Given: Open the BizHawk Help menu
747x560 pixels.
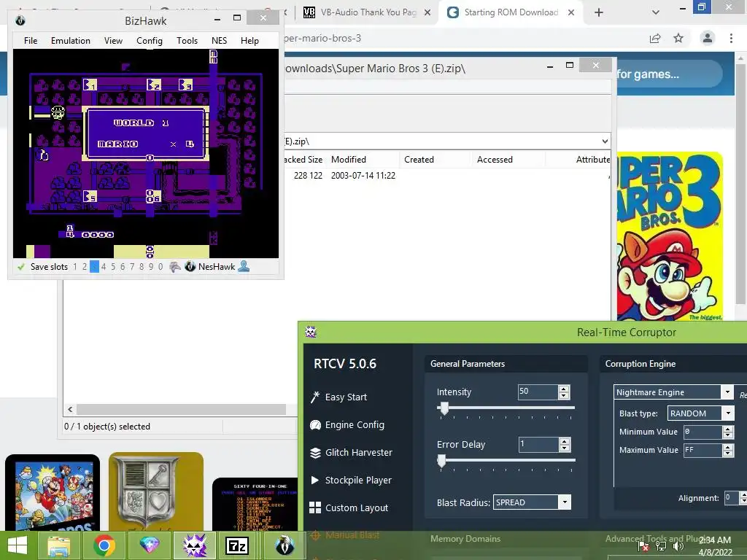Looking at the screenshot, I should (x=249, y=41).
